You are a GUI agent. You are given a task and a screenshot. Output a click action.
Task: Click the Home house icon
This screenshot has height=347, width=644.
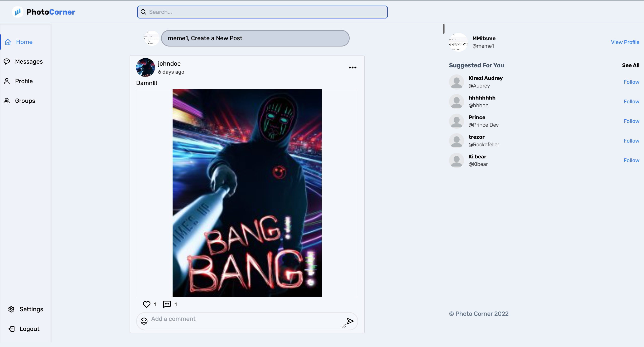coord(8,42)
